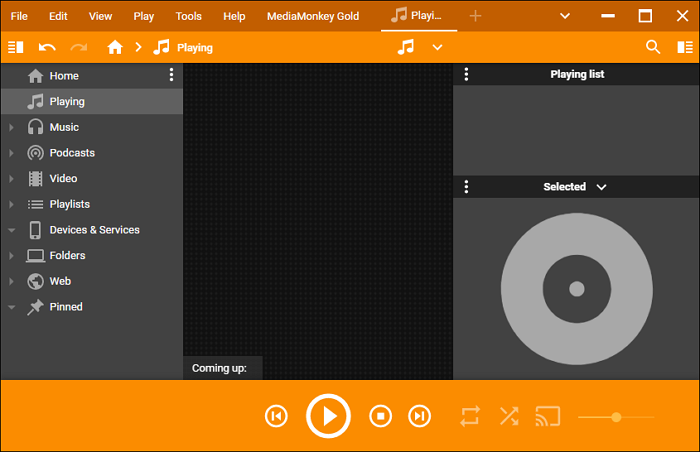
Task: Click the Undo arrow in toolbar
Action: tap(47, 47)
